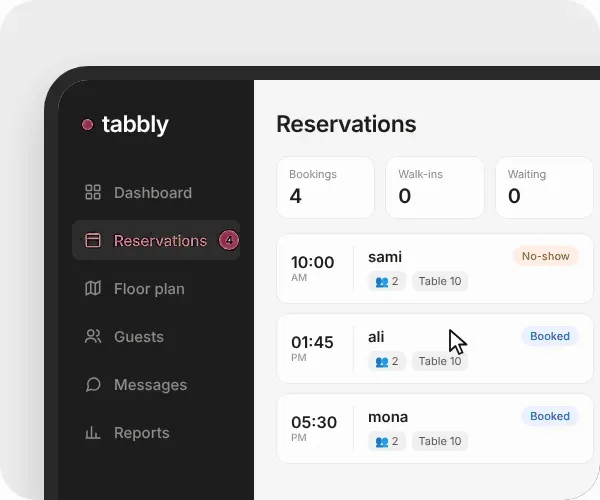
Task: Open the Dashboard menu item
Action: coord(156,192)
